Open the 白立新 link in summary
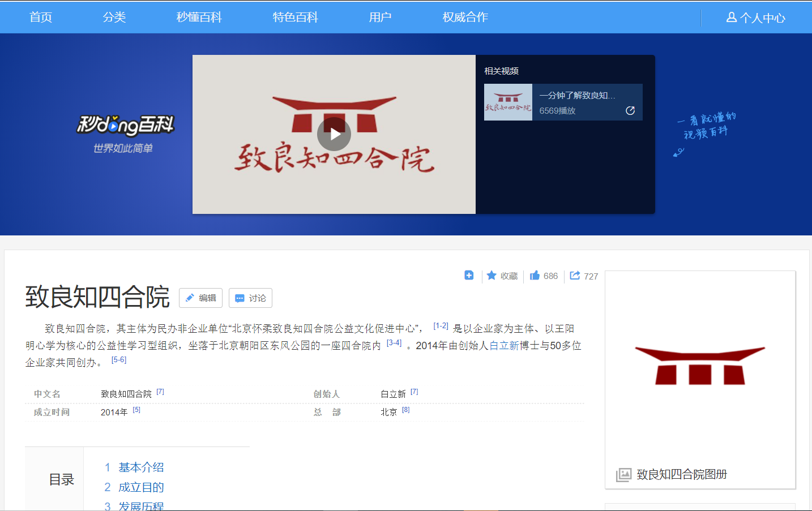Image resolution: width=812 pixels, height=511 pixels. coord(504,345)
